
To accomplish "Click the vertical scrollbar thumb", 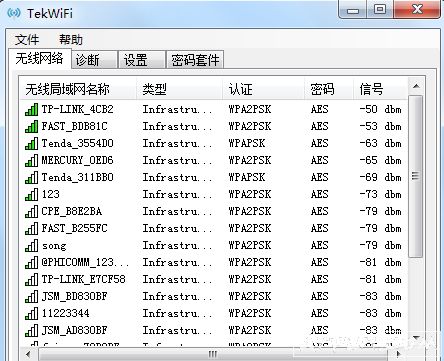I will tap(416, 176).
